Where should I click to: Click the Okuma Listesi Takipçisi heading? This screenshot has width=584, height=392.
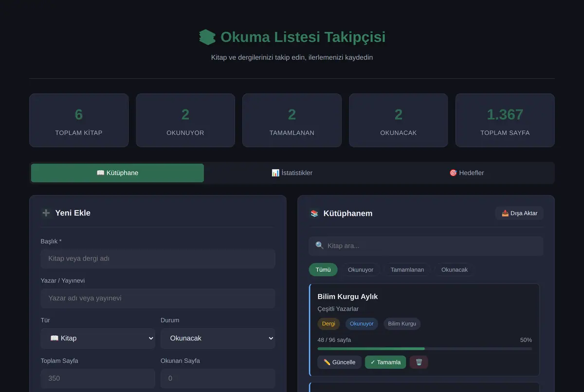pyautogui.click(x=303, y=37)
